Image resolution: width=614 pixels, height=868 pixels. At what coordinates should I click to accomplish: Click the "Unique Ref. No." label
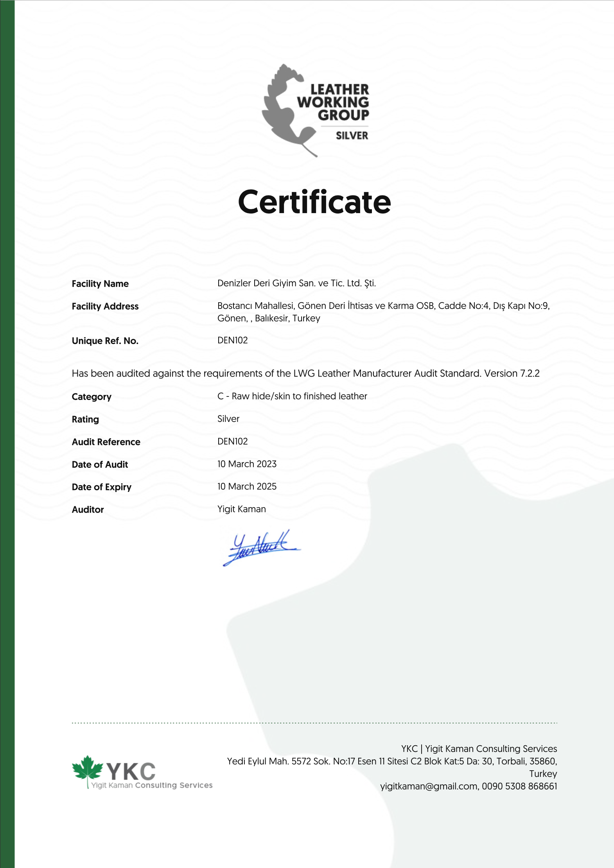[105, 341]
